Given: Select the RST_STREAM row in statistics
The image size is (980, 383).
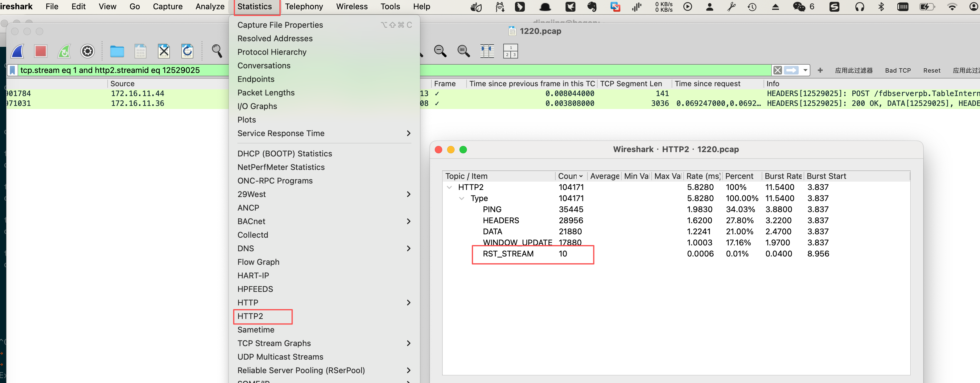Looking at the screenshot, I should 508,254.
